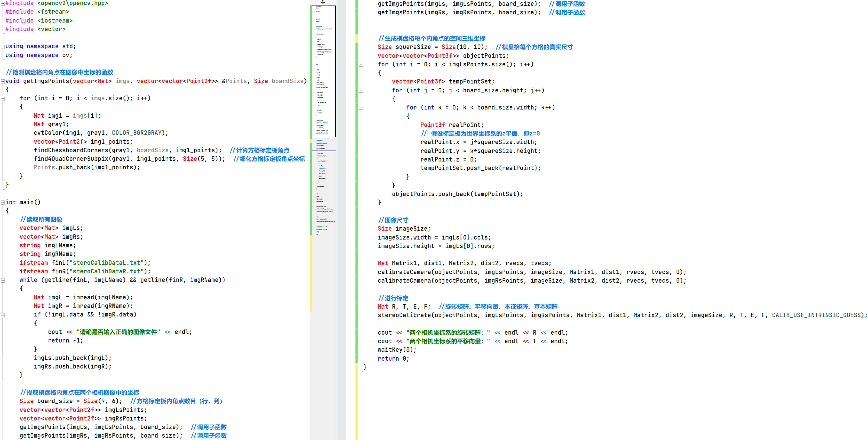Image resolution: width=868 pixels, height=440 pixels.
Task: Click comment '//方格标定板内角点数目（行，列）'
Action: pos(177,401)
